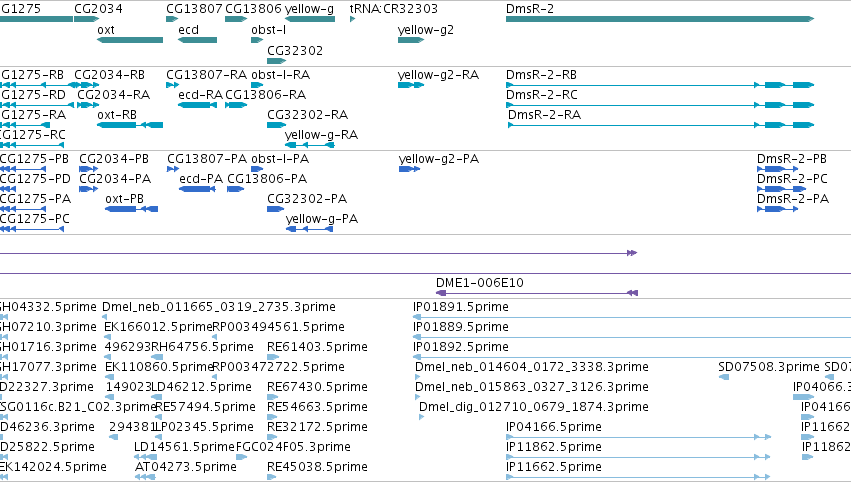This screenshot has width=851, height=482.
Task: Select the CG2034-PB protein label
Action: (x=114, y=159)
